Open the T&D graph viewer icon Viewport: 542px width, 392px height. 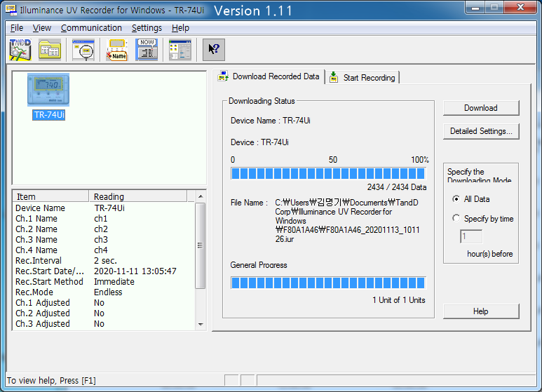point(20,50)
